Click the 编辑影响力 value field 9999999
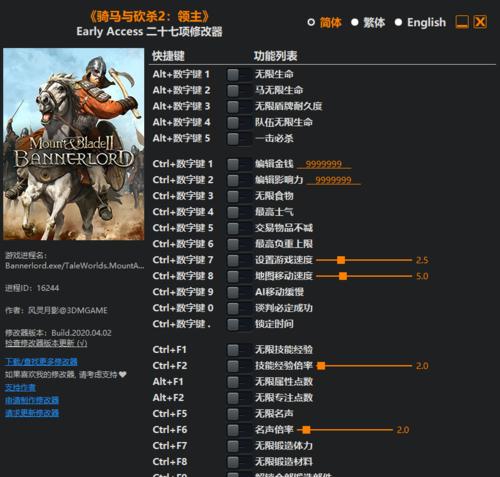 click(x=333, y=180)
